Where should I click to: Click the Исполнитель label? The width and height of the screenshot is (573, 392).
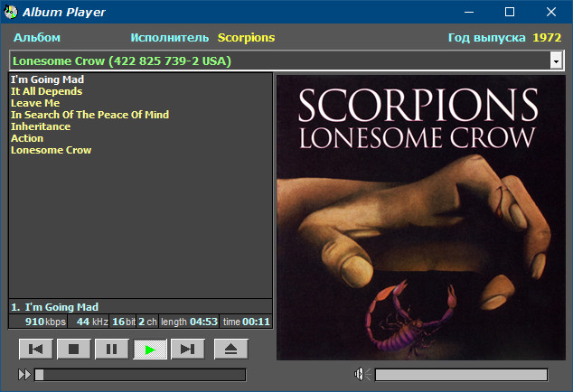[170, 38]
